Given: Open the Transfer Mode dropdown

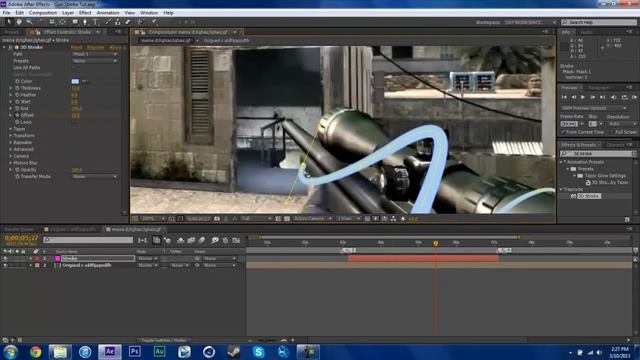Looking at the screenshot, I should pos(95,177).
